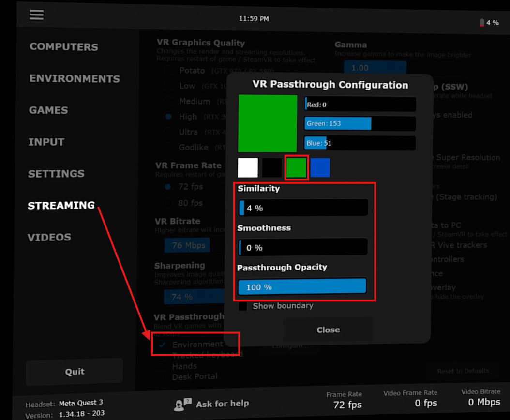Set the Smoothness slider
This screenshot has width=510, height=420.
coord(303,247)
